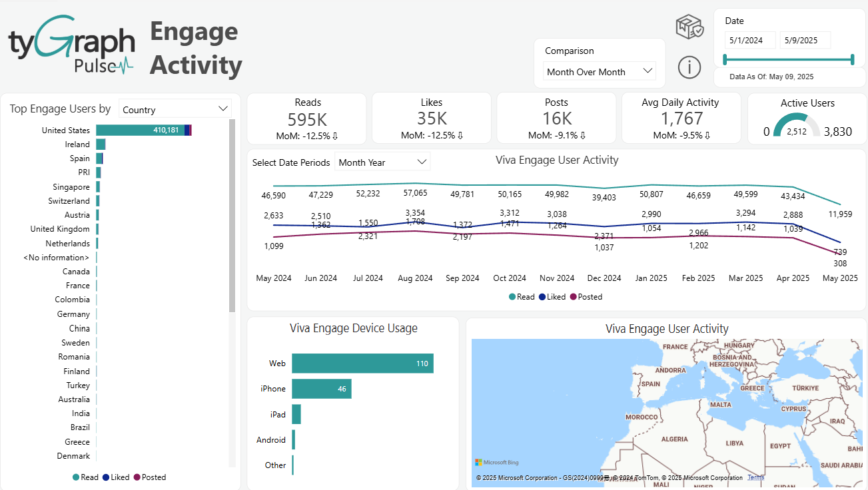Open the Select Date Periods Month Year dropdown
The height and width of the screenshot is (490, 868).
click(382, 161)
